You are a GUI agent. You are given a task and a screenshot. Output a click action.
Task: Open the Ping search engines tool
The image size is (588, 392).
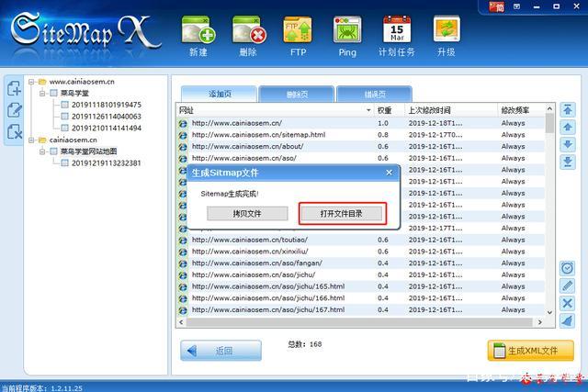pos(347,36)
